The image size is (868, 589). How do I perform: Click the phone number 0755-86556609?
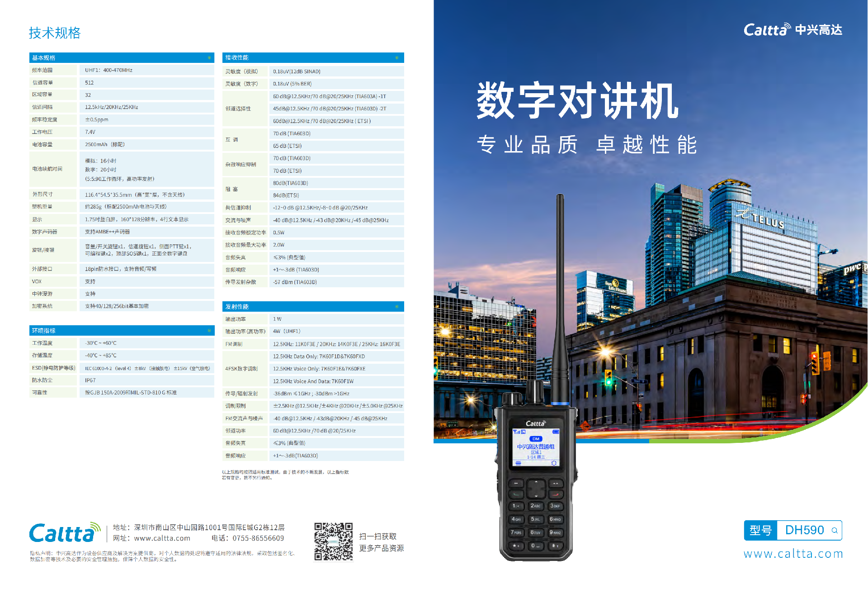point(258,538)
